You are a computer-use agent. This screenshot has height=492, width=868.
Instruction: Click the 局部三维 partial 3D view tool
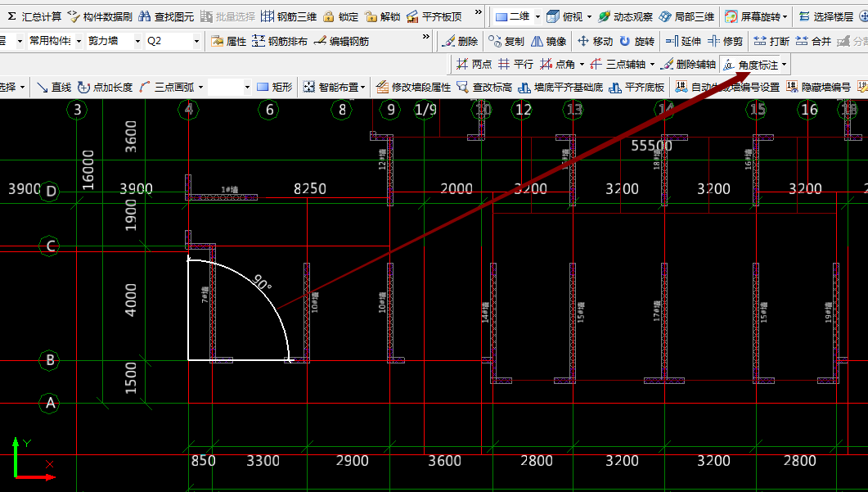pos(686,16)
